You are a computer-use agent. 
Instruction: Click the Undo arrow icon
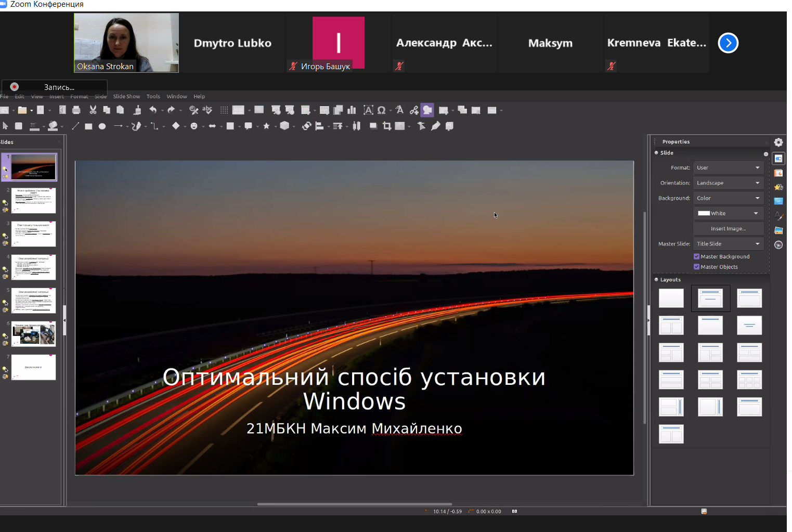click(153, 110)
